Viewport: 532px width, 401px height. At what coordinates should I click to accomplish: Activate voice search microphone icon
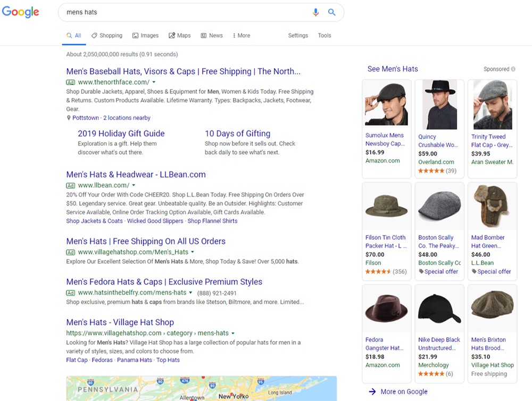[315, 12]
